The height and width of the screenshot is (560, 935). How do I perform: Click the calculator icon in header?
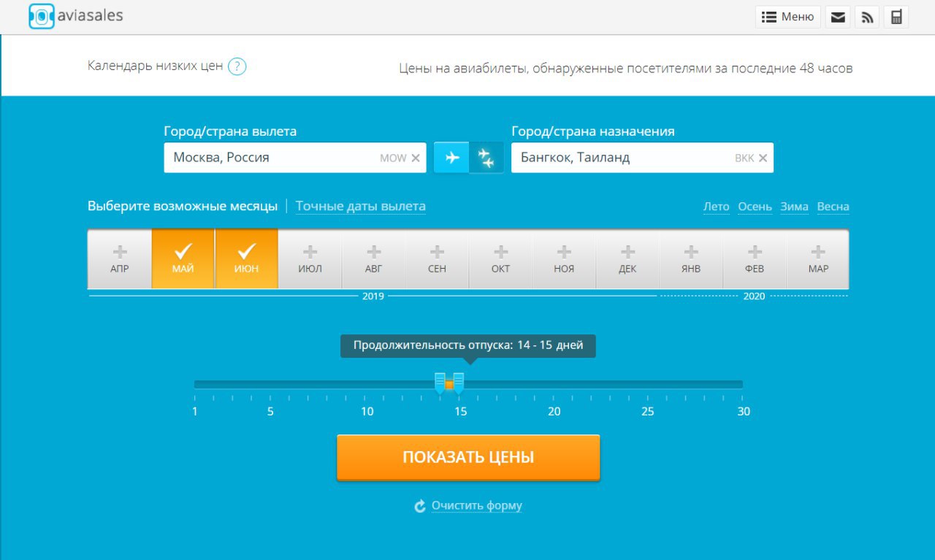[x=896, y=17]
